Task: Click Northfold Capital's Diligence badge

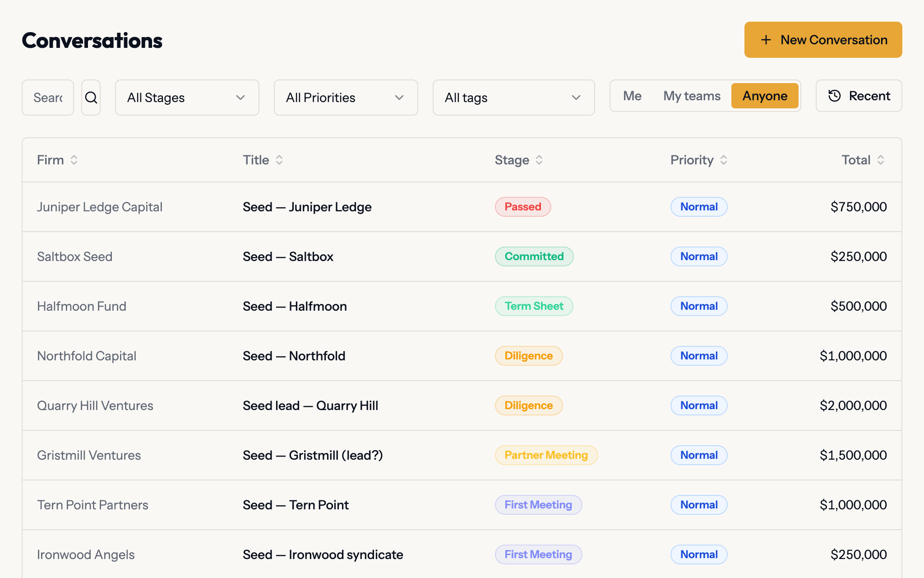Action: [529, 356]
